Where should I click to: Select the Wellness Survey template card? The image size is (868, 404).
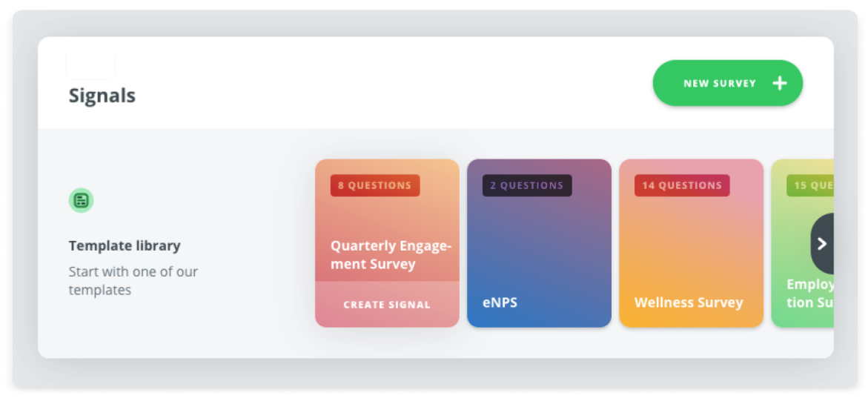691,243
